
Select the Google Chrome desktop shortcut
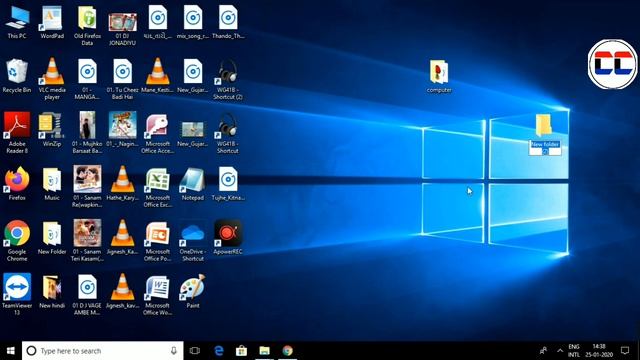pyautogui.click(x=17, y=241)
